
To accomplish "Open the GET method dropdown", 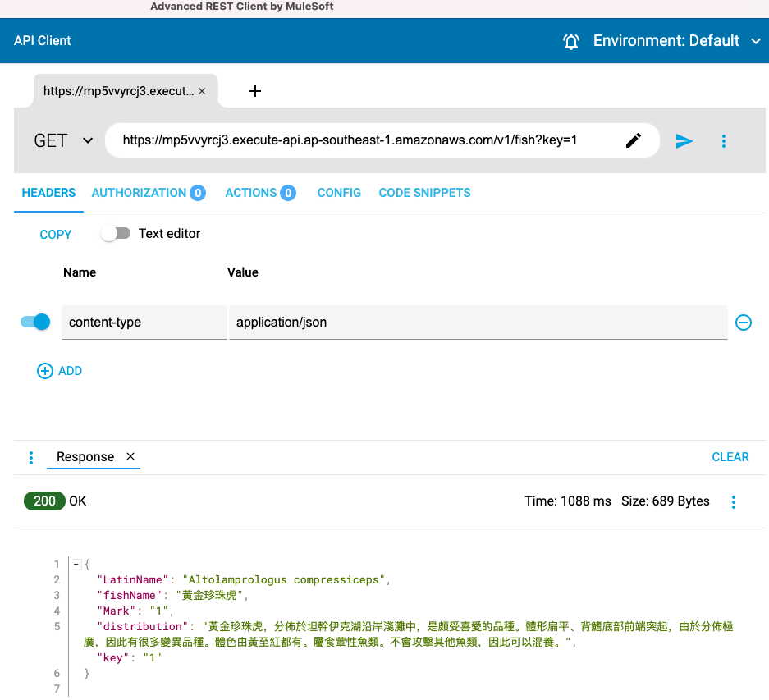I will [63, 141].
